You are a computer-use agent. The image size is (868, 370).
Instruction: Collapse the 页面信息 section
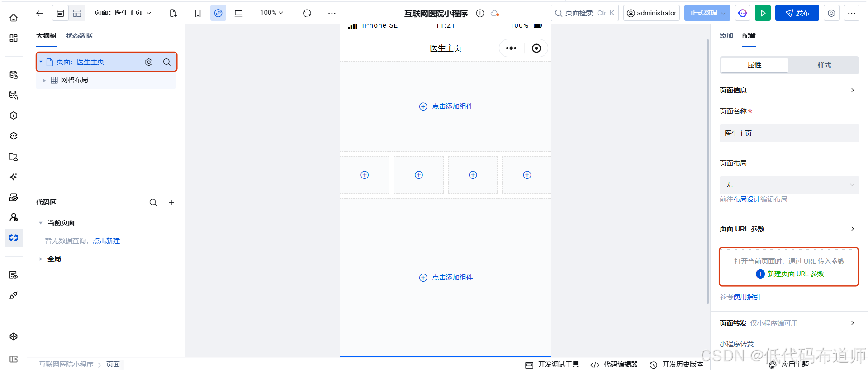click(853, 90)
